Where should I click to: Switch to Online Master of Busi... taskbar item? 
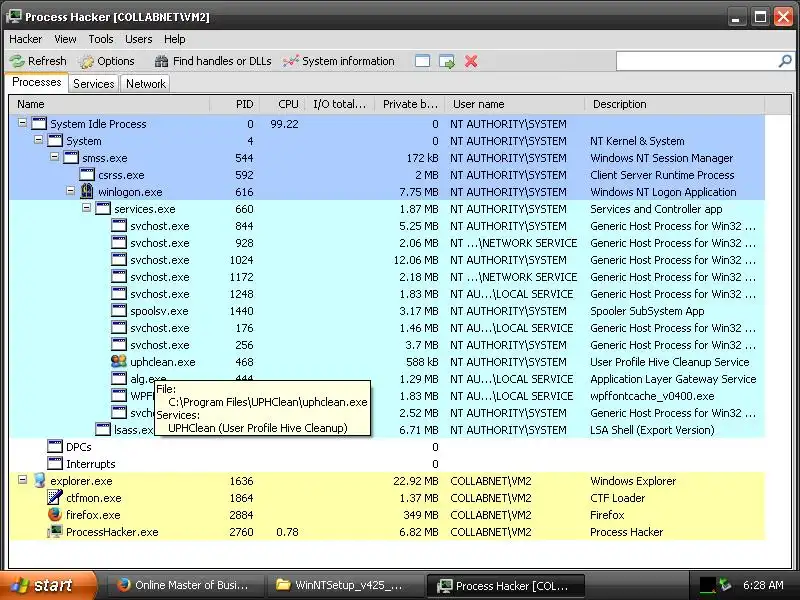[186, 585]
